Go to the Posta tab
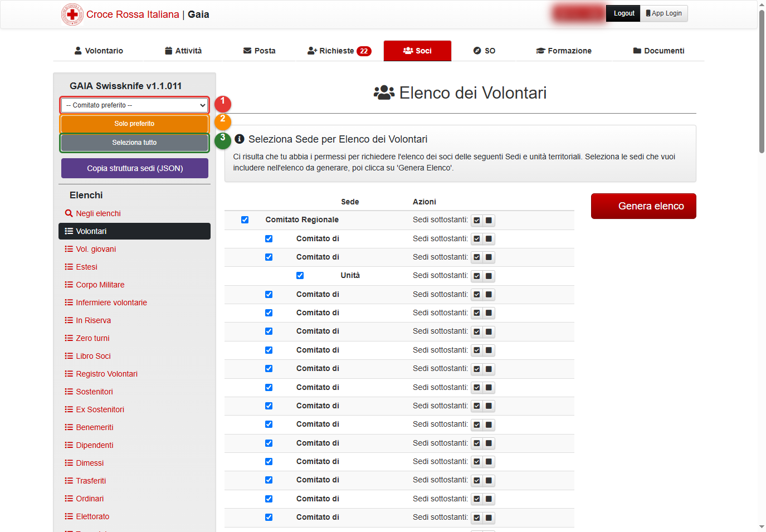766x532 pixels. [x=260, y=51]
